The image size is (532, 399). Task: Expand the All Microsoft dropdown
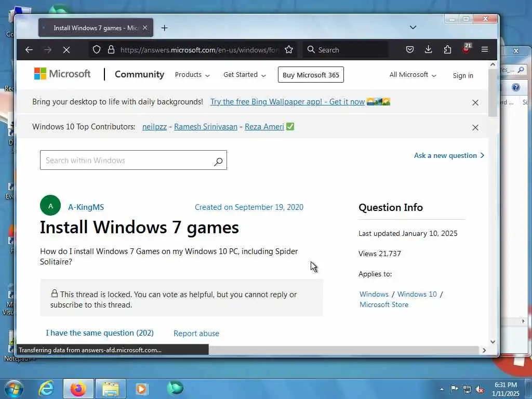coord(413,75)
